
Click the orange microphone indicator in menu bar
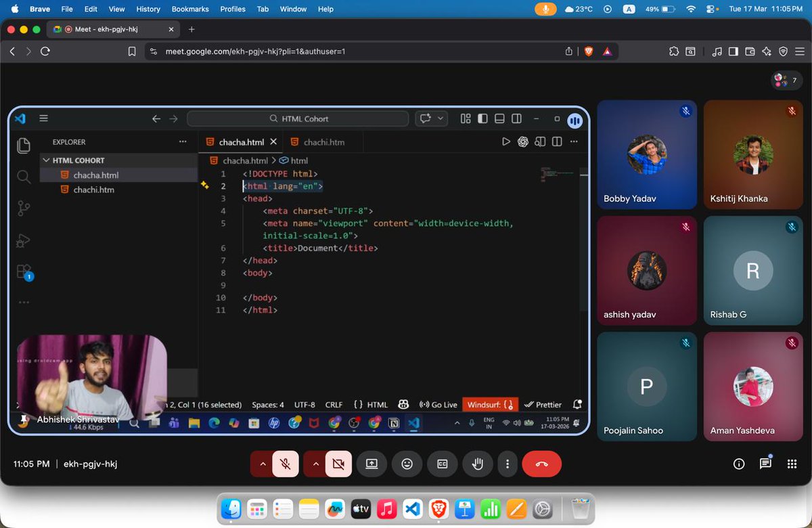545,9
